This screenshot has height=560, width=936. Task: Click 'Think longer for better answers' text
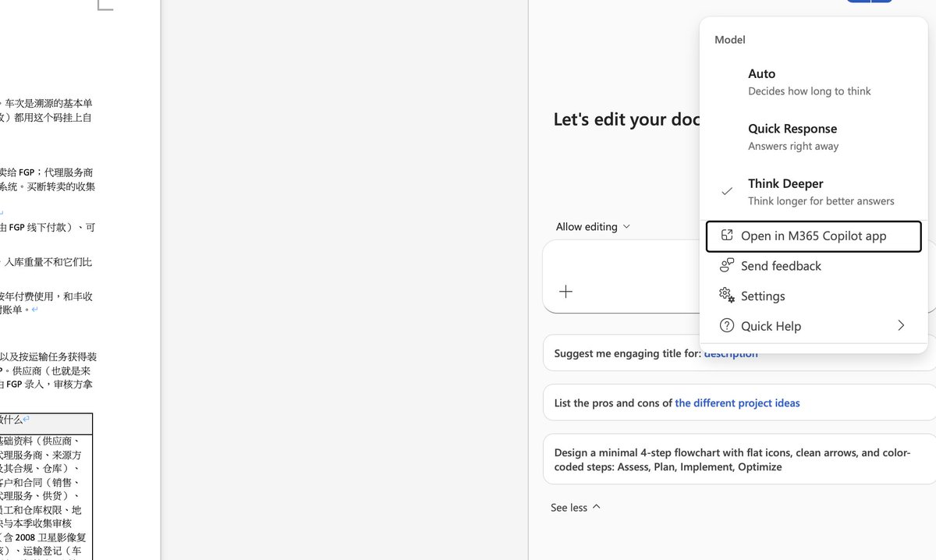click(x=821, y=201)
